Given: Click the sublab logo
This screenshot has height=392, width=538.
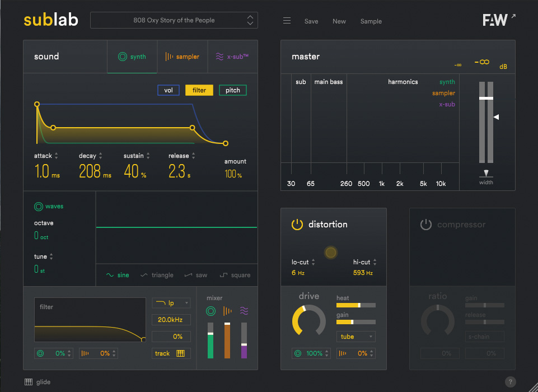Looking at the screenshot, I should pyautogui.click(x=51, y=20).
